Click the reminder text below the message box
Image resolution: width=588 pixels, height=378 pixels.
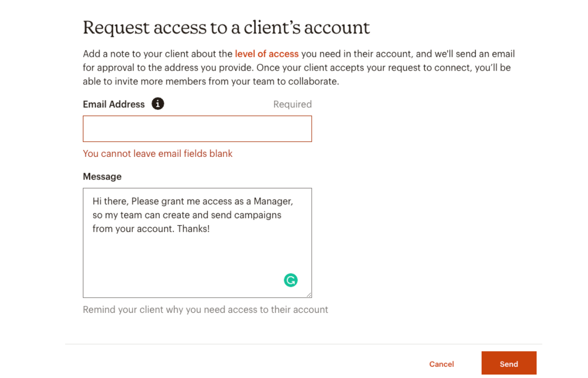(205, 309)
